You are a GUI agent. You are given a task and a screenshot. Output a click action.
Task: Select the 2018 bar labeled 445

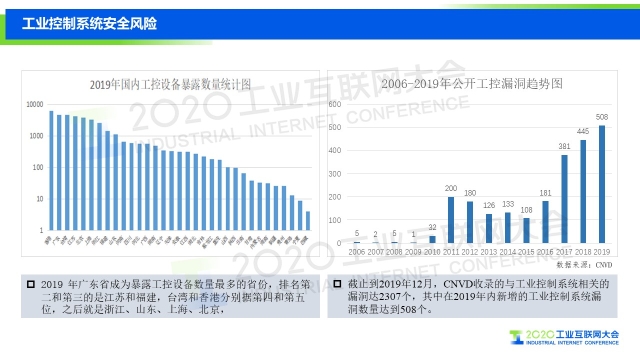pos(583,191)
